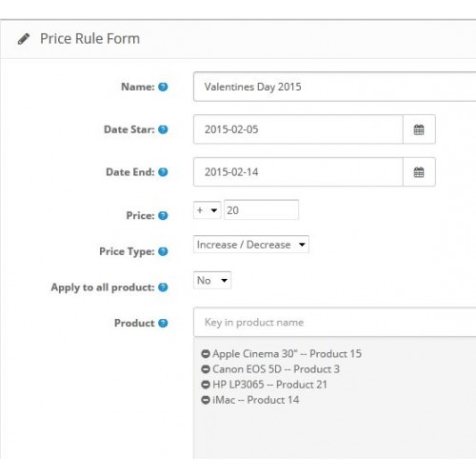
Task: Remove Apple Cinema 30" from product list
Action: (206, 354)
